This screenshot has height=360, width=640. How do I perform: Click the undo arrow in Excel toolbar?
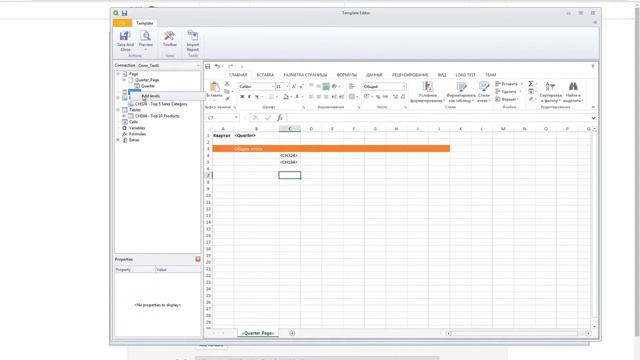[217, 67]
